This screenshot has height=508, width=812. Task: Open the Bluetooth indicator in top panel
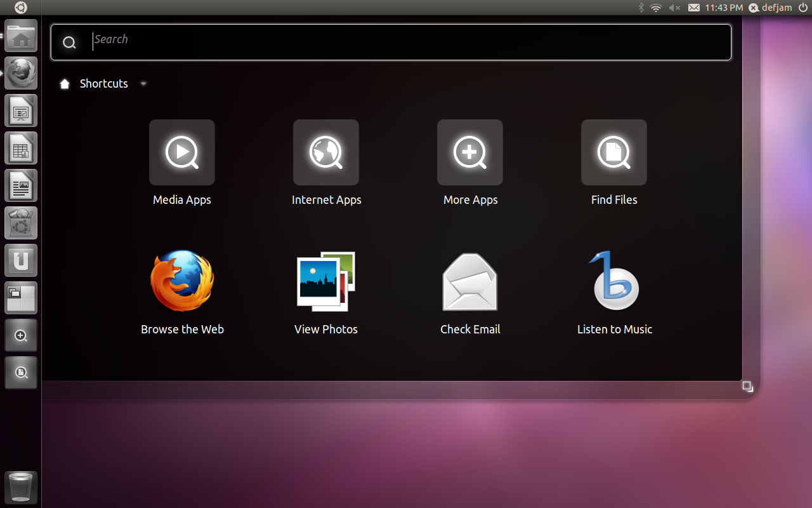point(641,8)
